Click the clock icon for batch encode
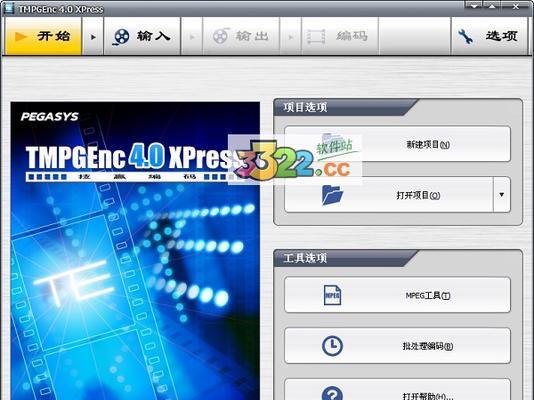Viewport: 534px width, 400px height. coord(332,346)
